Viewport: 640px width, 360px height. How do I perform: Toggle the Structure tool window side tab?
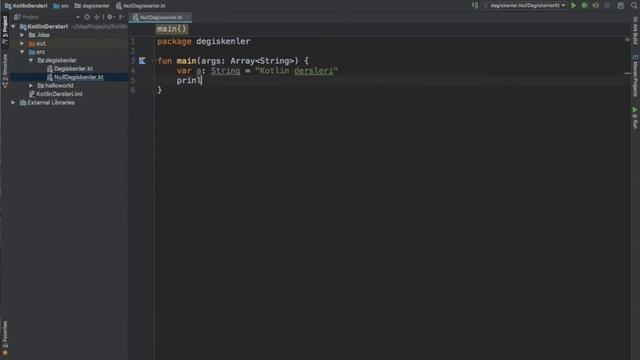[x=5, y=70]
